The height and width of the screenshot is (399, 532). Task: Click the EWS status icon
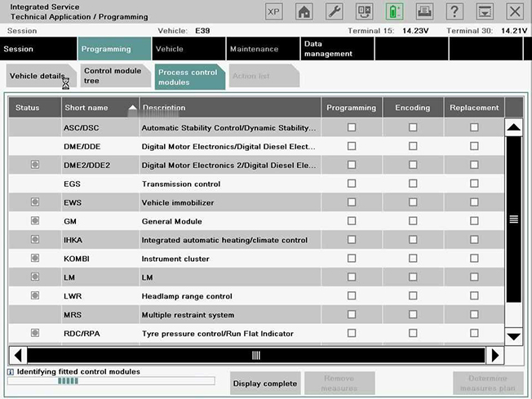tap(35, 202)
